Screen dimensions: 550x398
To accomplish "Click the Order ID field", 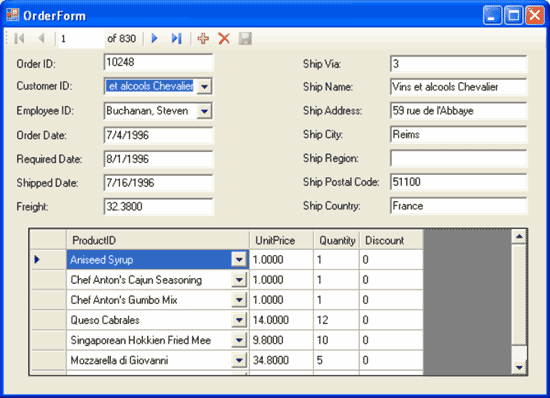I will [158, 62].
